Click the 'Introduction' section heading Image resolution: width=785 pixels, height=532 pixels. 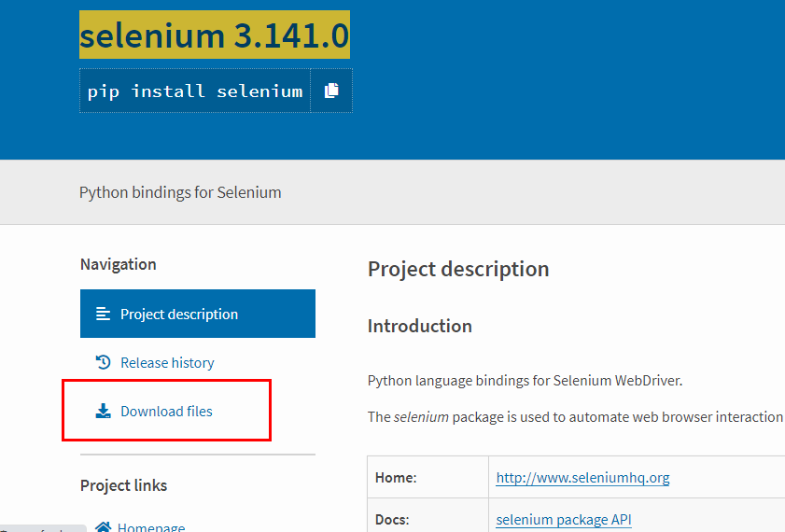(x=419, y=326)
